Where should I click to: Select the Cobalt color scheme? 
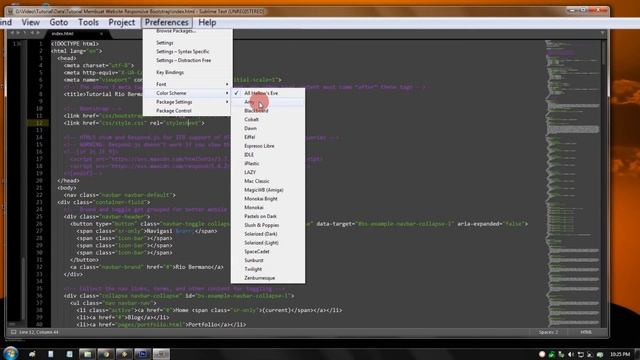(268, 120)
